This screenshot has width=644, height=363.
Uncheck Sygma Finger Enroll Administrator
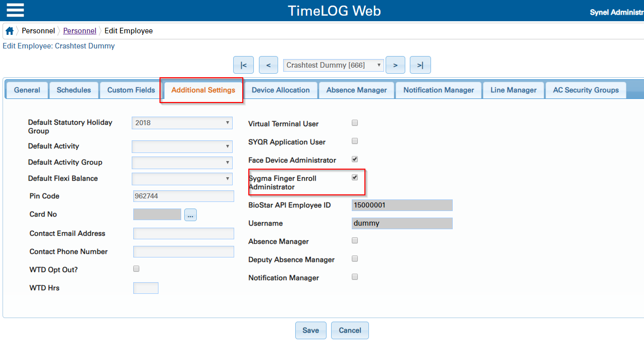point(355,177)
